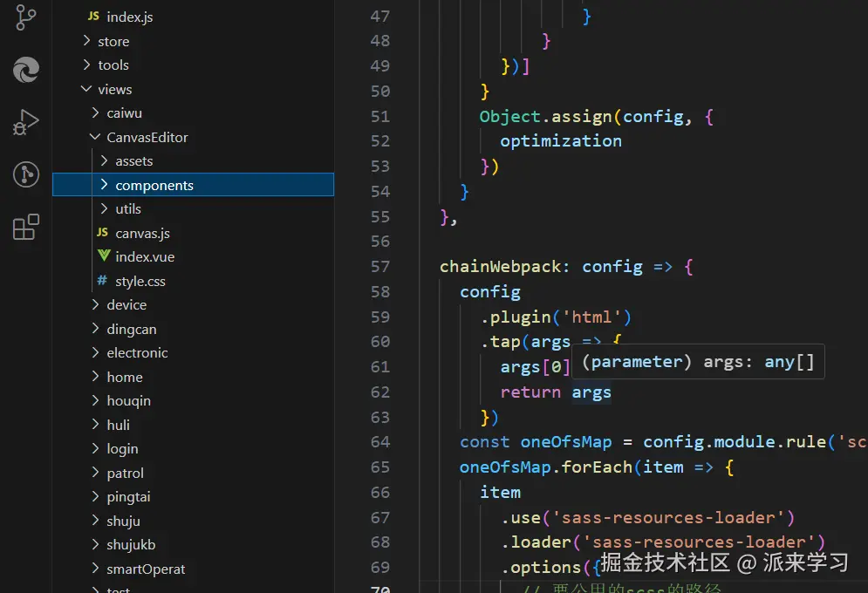
Task: Click 'Object' on line 51
Action: (x=509, y=117)
